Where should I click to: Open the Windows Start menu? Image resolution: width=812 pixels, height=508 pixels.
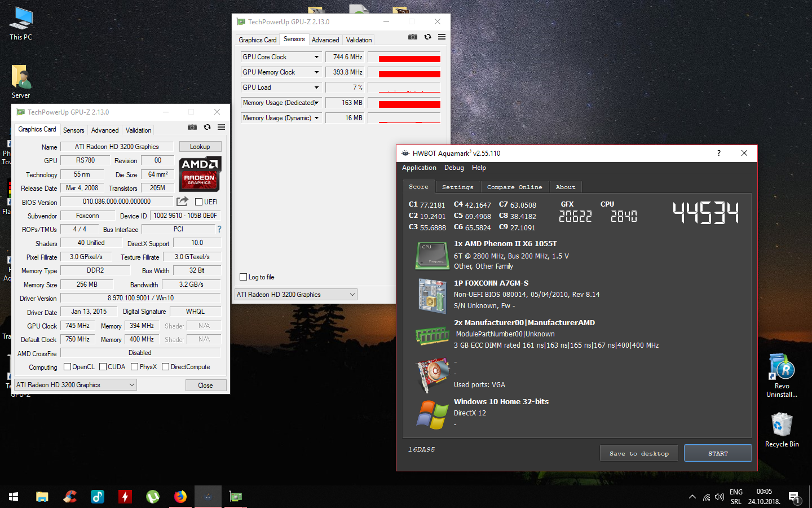14,497
